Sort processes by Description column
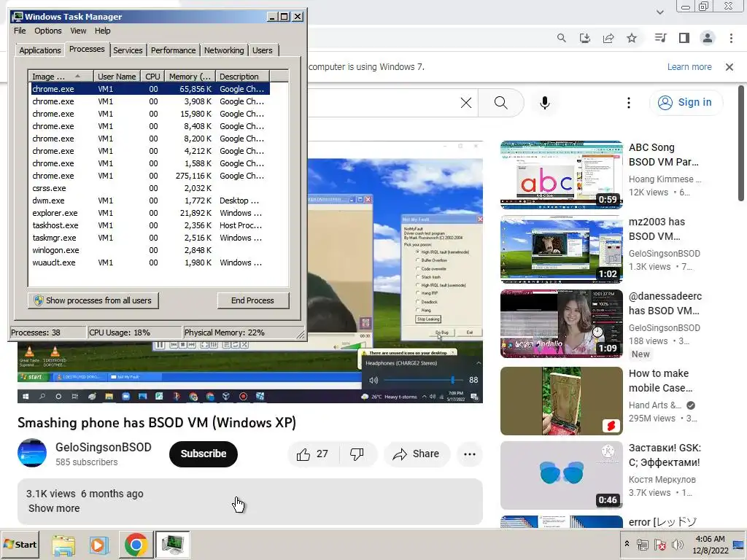This screenshot has height=560, width=747. [242, 76]
